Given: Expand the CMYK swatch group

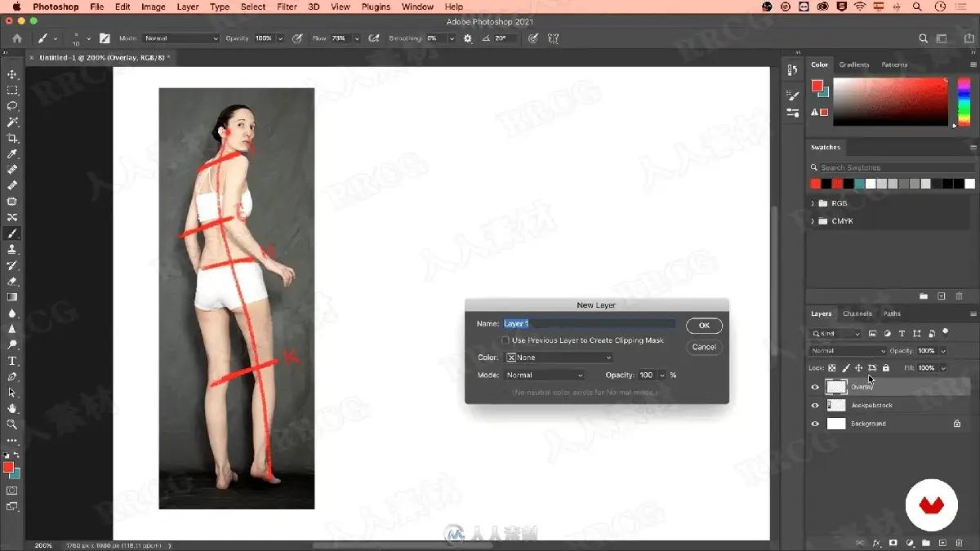Looking at the screenshot, I should pyautogui.click(x=813, y=221).
